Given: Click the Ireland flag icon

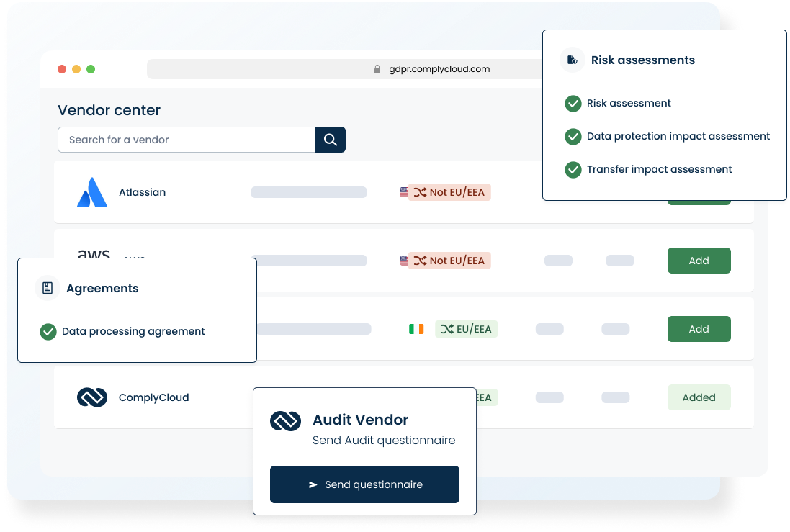Looking at the screenshot, I should click(x=416, y=329).
